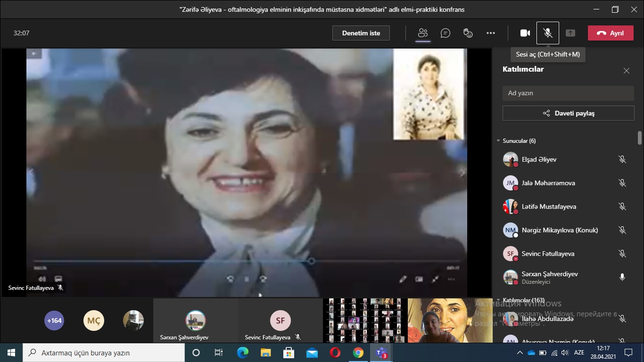Click Elşad Əliyev's avatar picture

click(511, 159)
